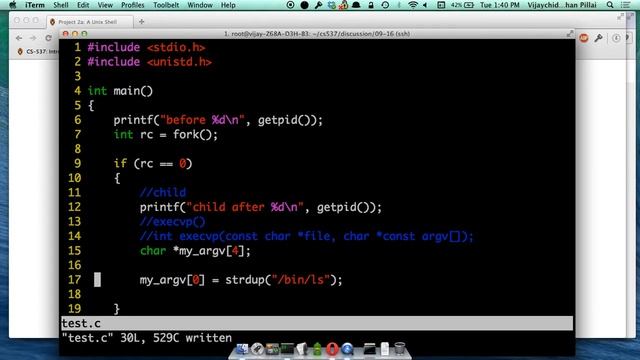Open the blue magnifier app in Dock
640x360 pixels.
tap(347, 349)
